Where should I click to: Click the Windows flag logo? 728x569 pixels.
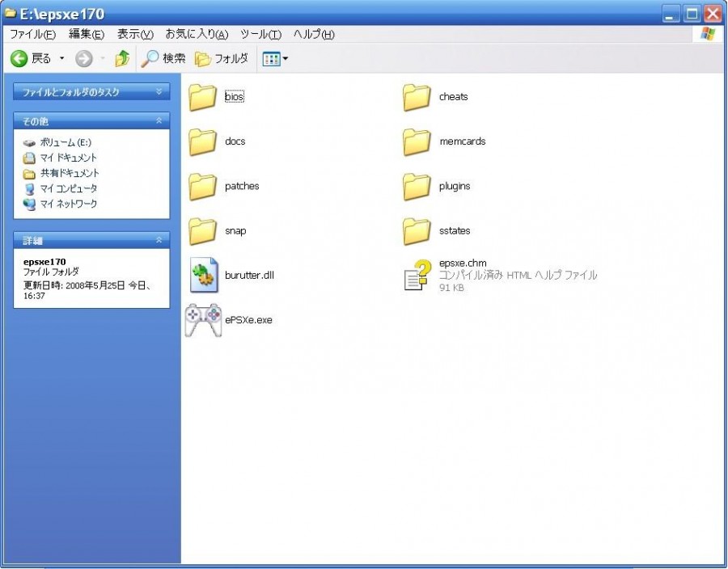click(x=708, y=34)
